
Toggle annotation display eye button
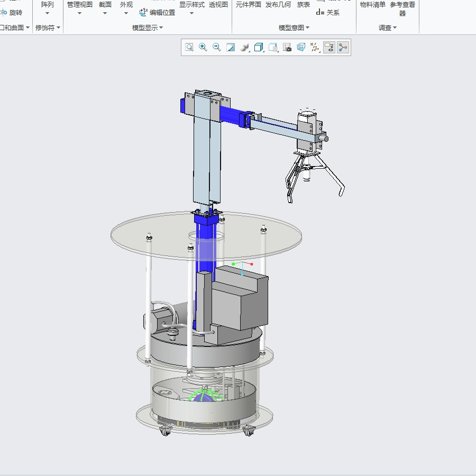click(x=329, y=48)
